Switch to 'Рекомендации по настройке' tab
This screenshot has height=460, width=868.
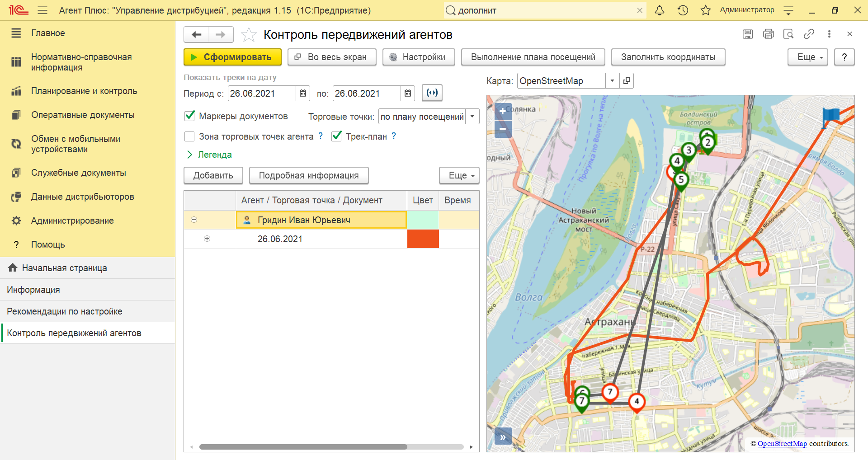[87, 311]
